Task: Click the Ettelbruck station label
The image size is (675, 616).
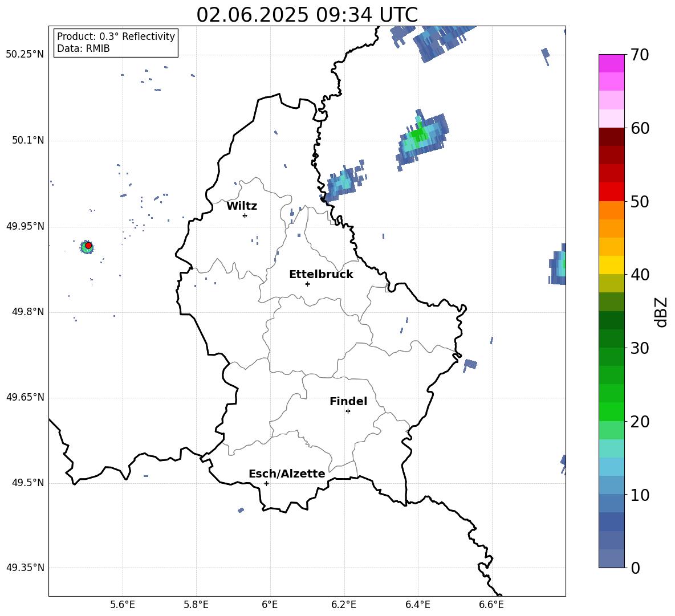Action: point(321,275)
